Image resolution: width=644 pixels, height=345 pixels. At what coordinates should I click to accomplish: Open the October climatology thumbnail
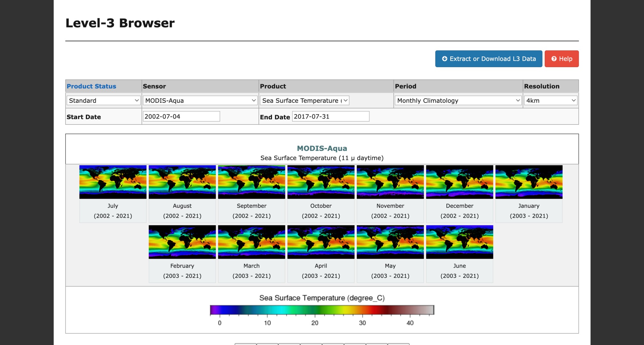point(321,182)
